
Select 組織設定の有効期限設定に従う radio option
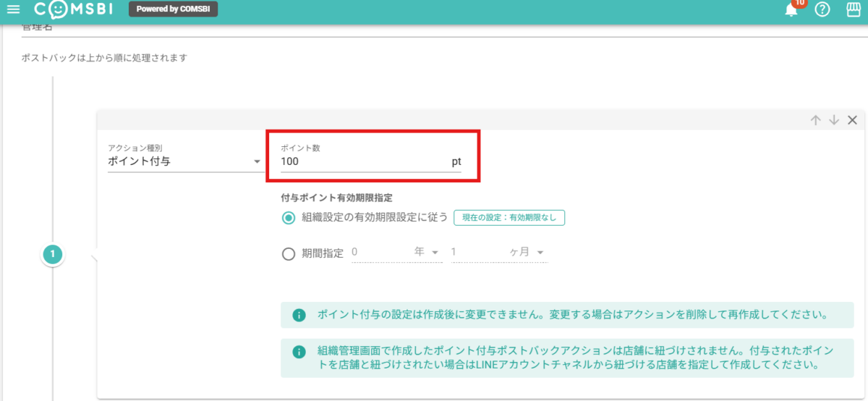(289, 218)
